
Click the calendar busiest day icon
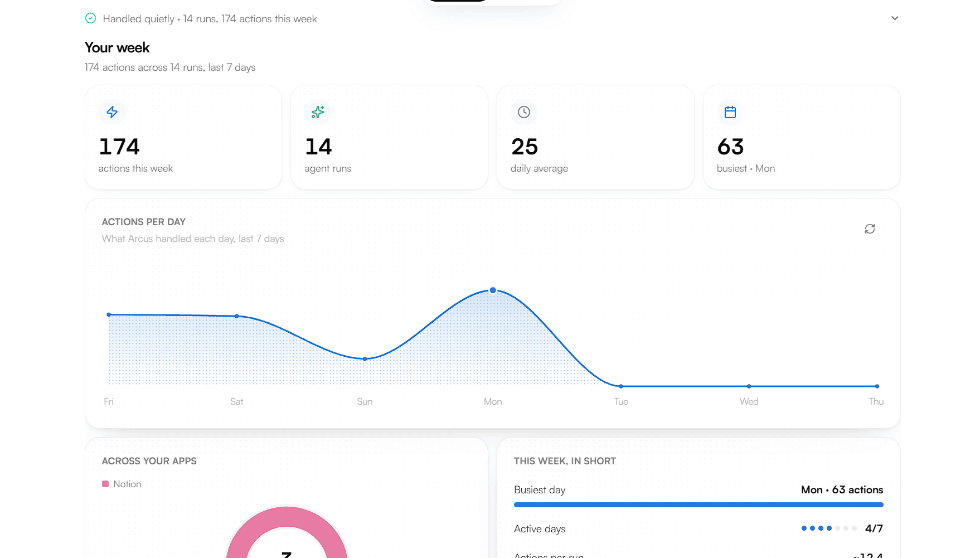click(x=730, y=112)
